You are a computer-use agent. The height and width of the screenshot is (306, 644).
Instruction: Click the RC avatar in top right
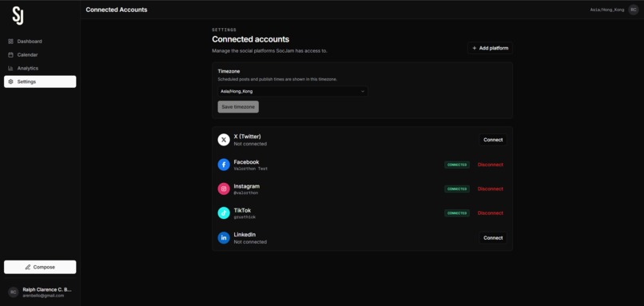634,10
